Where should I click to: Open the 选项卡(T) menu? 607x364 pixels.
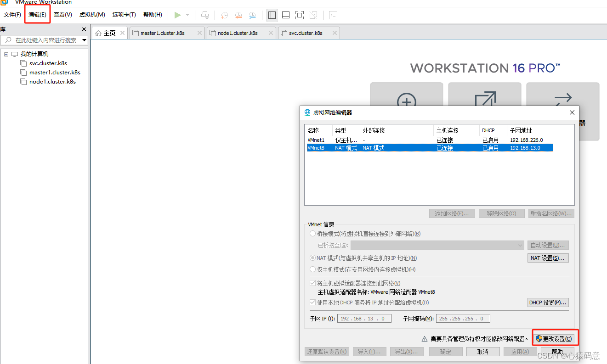pos(124,15)
